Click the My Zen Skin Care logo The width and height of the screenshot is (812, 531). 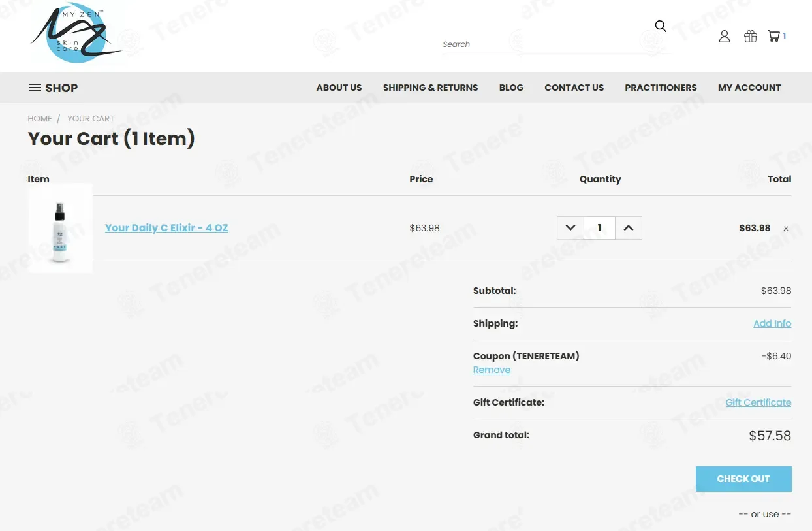(76, 33)
